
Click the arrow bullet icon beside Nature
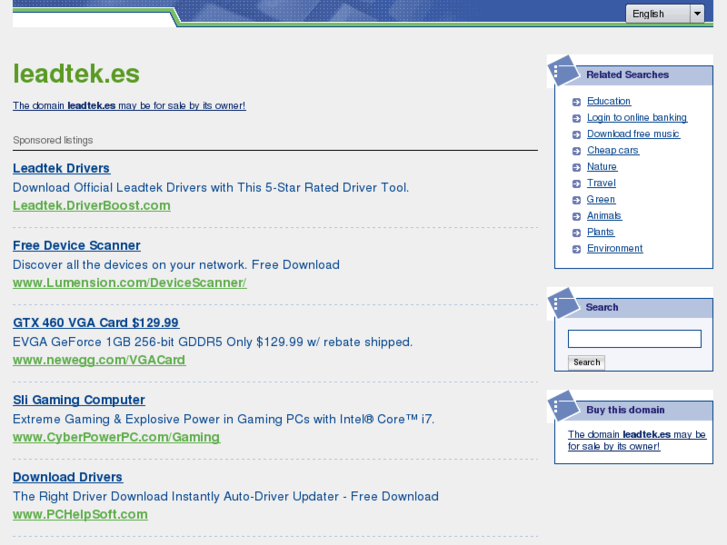click(576, 167)
